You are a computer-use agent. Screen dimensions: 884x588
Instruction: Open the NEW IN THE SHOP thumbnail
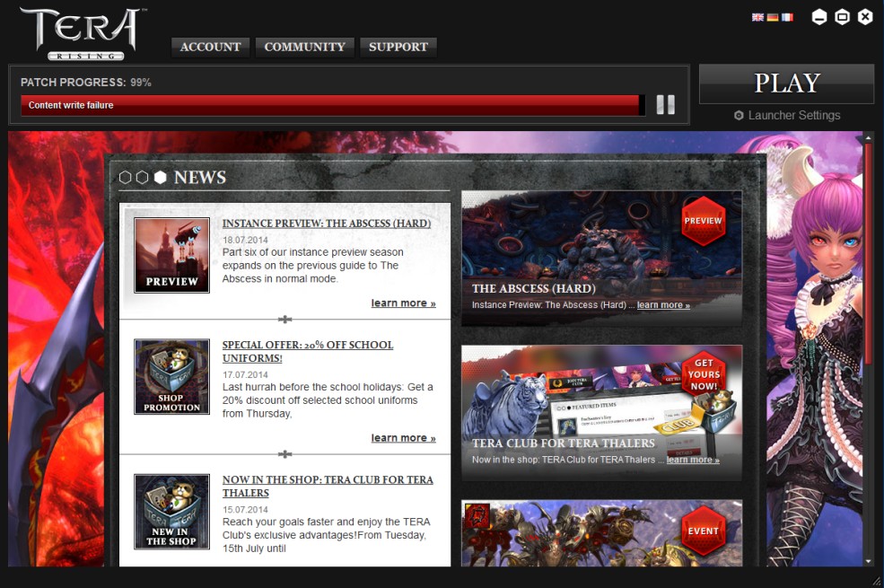172,512
